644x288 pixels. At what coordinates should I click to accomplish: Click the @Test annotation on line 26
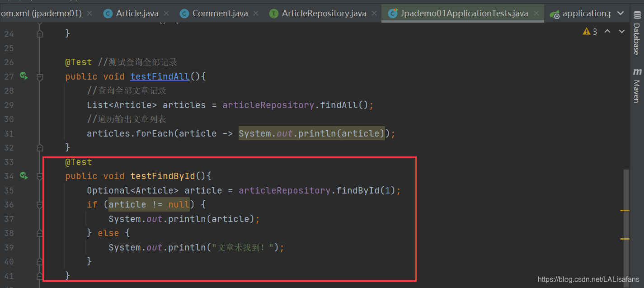click(x=79, y=62)
